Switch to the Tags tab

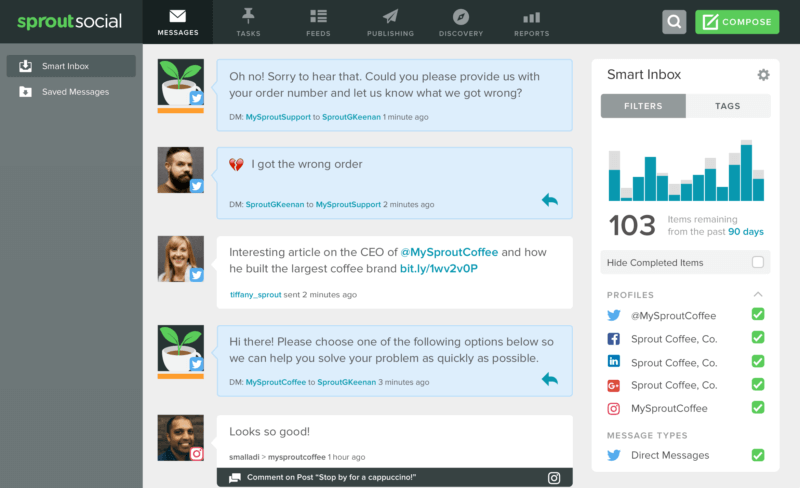[x=728, y=106]
